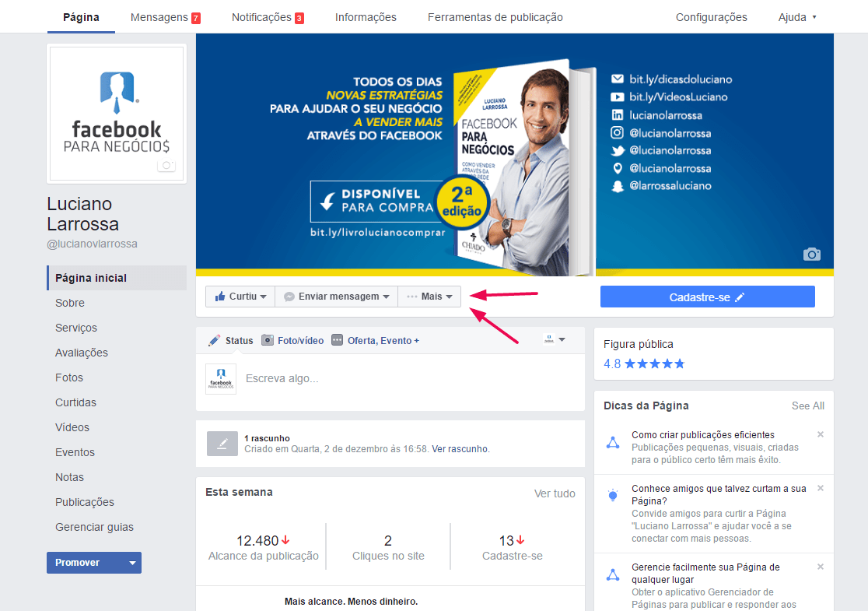This screenshot has width=868, height=611.
Task: Open Configurações
Action: pyautogui.click(x=712, y=17)
